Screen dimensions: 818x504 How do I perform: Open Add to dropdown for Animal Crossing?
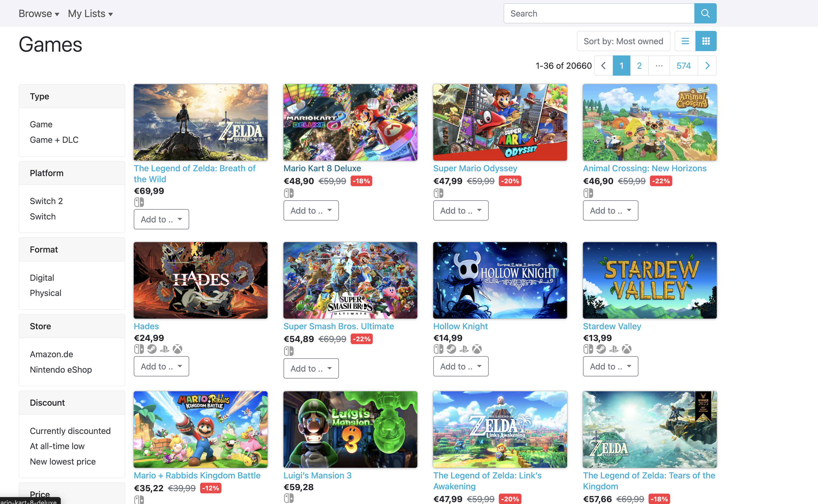coord(610,210)
